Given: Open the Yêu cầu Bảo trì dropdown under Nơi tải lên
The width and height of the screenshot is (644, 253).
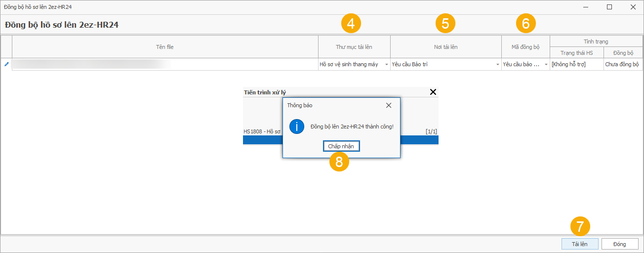Looking at the screenshot, I should 498,65.
